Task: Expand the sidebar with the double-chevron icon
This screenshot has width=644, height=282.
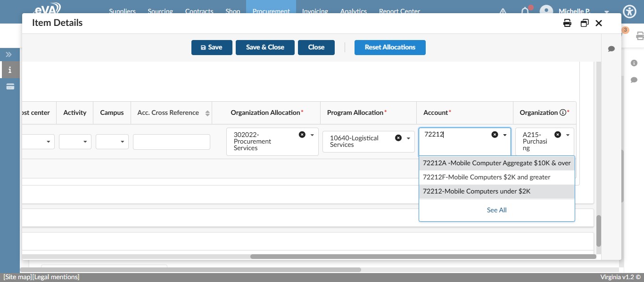Action: tap(8, 54)
